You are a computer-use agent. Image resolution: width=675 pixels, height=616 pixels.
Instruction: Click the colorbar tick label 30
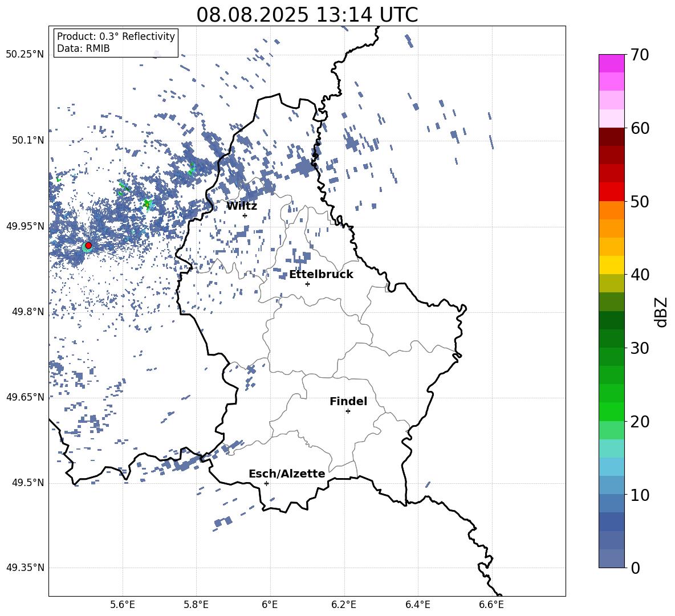[x=640, y=348]
